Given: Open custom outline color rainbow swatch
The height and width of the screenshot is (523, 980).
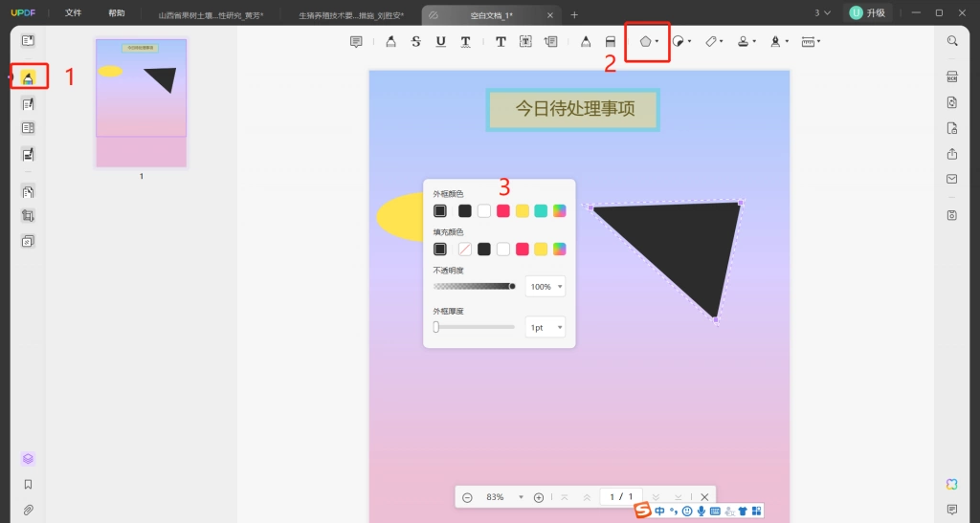Looking at the screenshot, I should pyautogui.click(x=559, y=211).
